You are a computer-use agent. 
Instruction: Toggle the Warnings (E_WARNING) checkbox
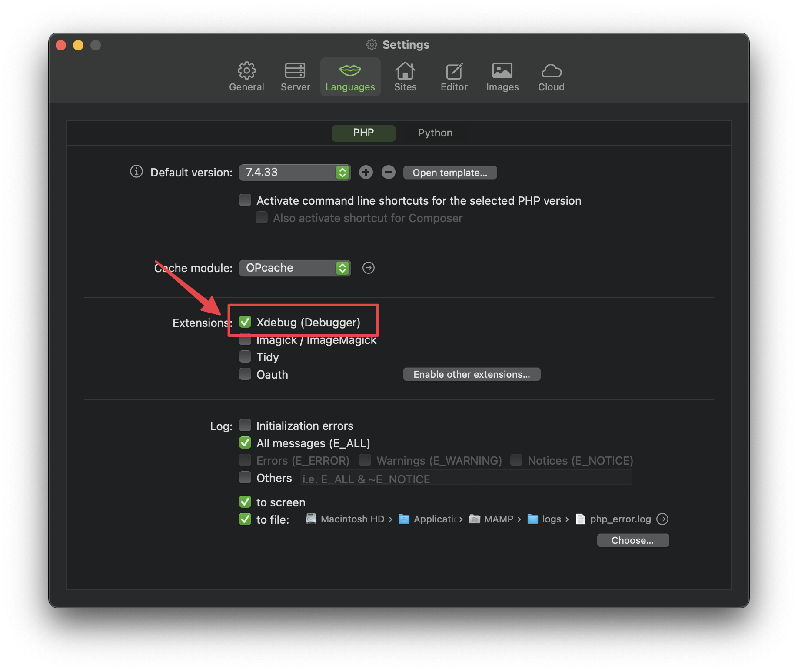pos(365,460)
